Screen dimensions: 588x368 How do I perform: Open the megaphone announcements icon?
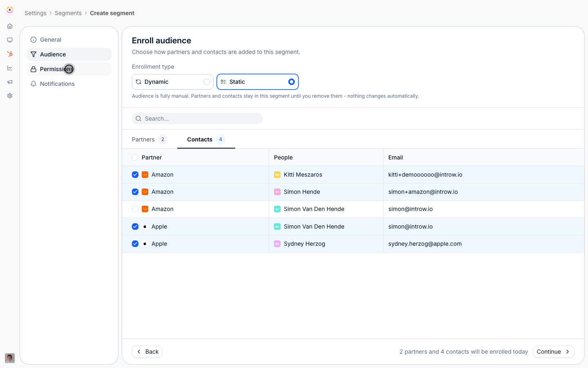tap(10, 82)
